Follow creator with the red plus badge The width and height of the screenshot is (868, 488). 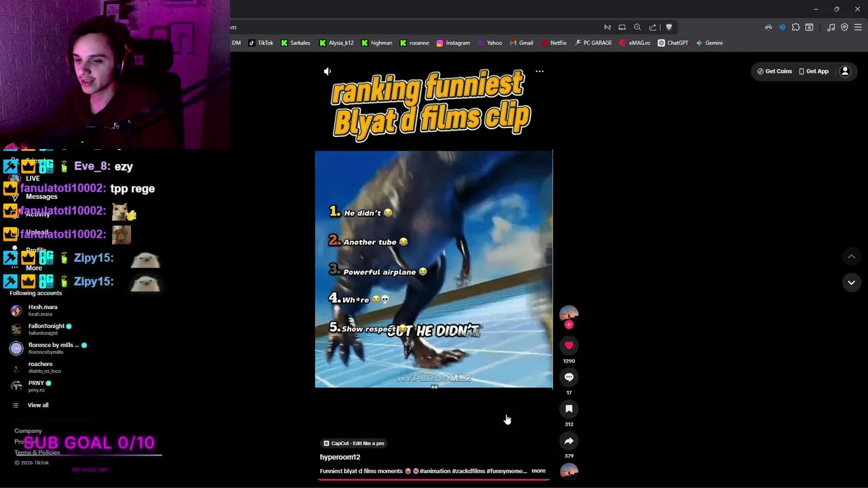[x=569, y=325]
